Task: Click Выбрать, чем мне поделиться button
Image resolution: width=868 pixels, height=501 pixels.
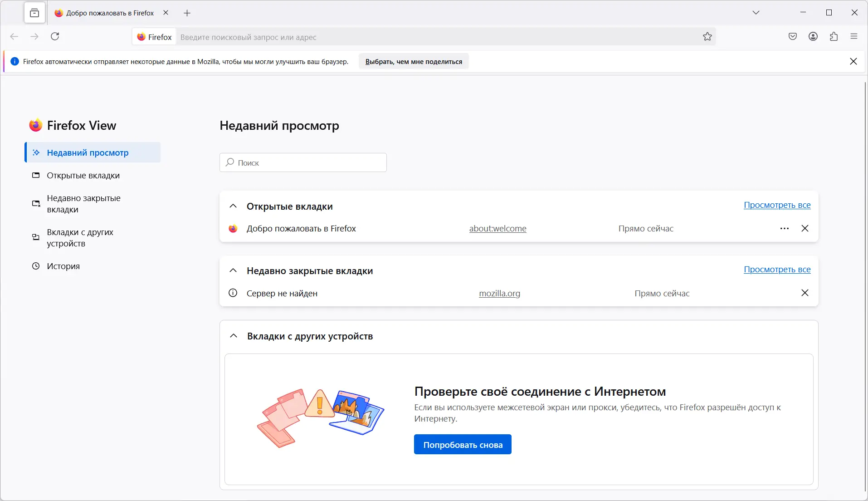Action: (414, 62)
